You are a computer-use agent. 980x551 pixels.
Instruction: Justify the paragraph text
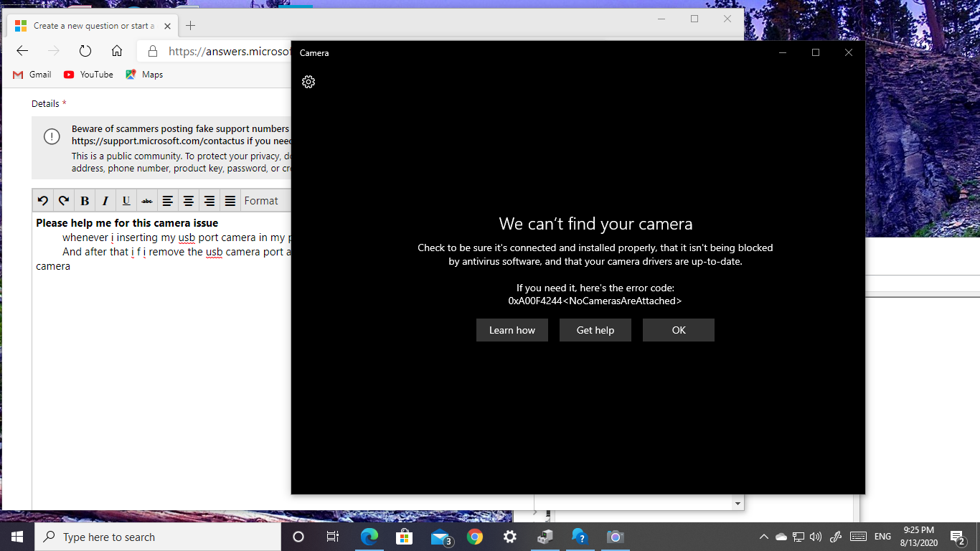tap(230, 201)
